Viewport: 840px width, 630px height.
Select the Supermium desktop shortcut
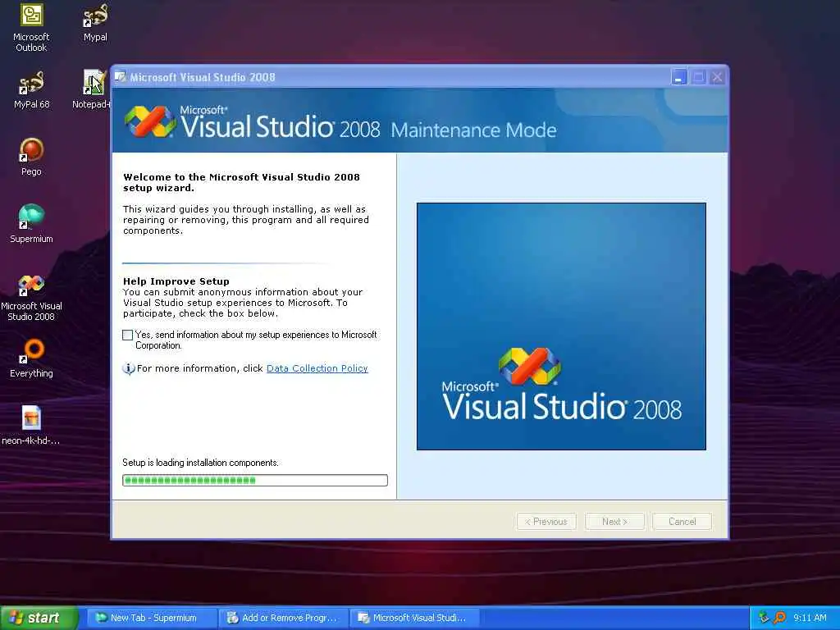tap(31, 224)
